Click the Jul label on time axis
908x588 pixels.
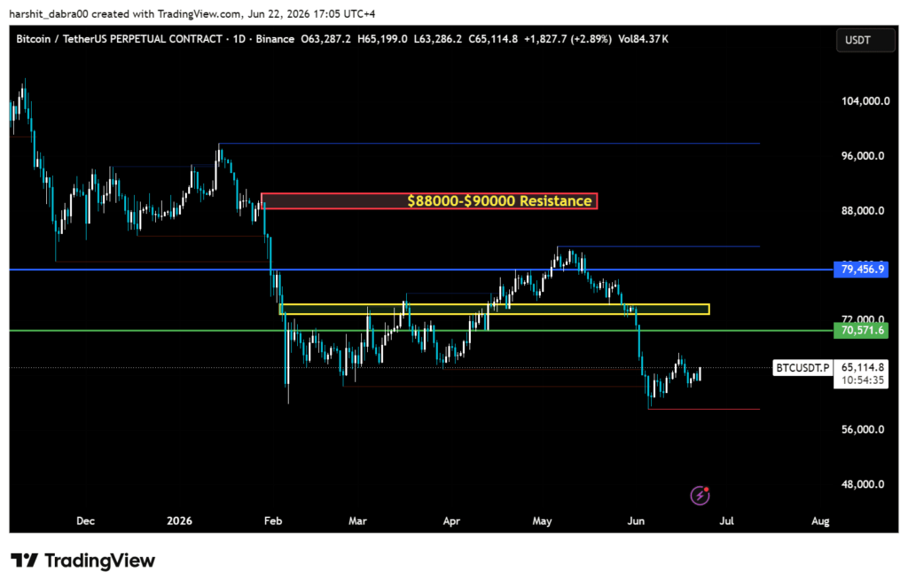(x=727, y=521)
